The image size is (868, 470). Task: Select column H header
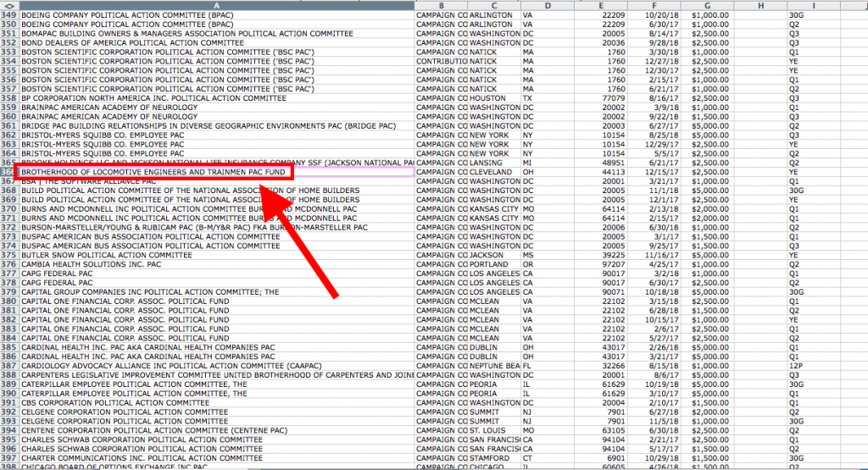click(760, 6)
